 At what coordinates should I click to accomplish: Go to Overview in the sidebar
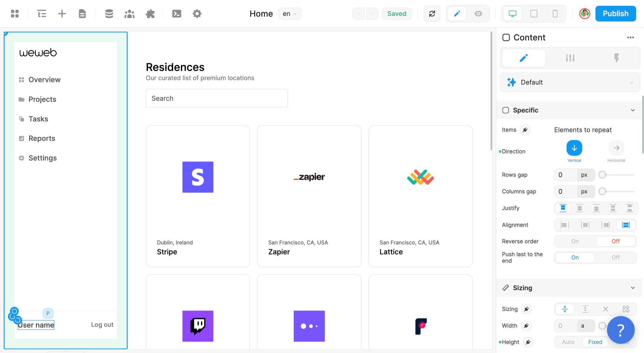(40, 80)
